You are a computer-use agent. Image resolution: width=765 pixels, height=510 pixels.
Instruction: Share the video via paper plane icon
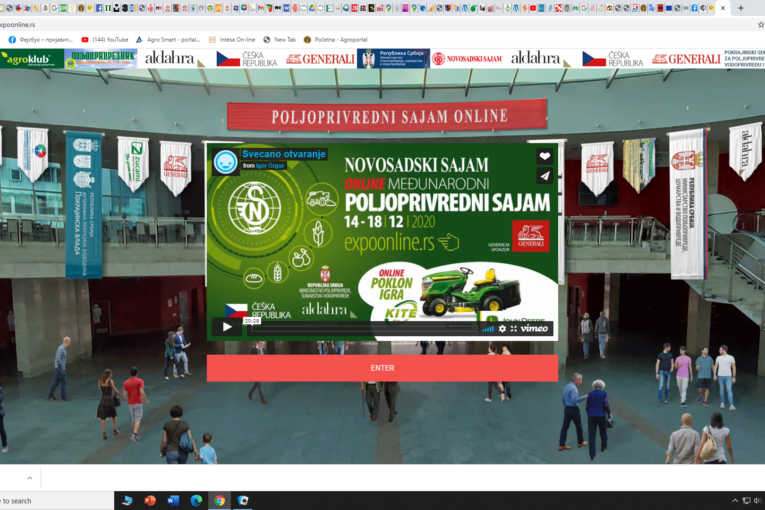click(x=544, y=176)
